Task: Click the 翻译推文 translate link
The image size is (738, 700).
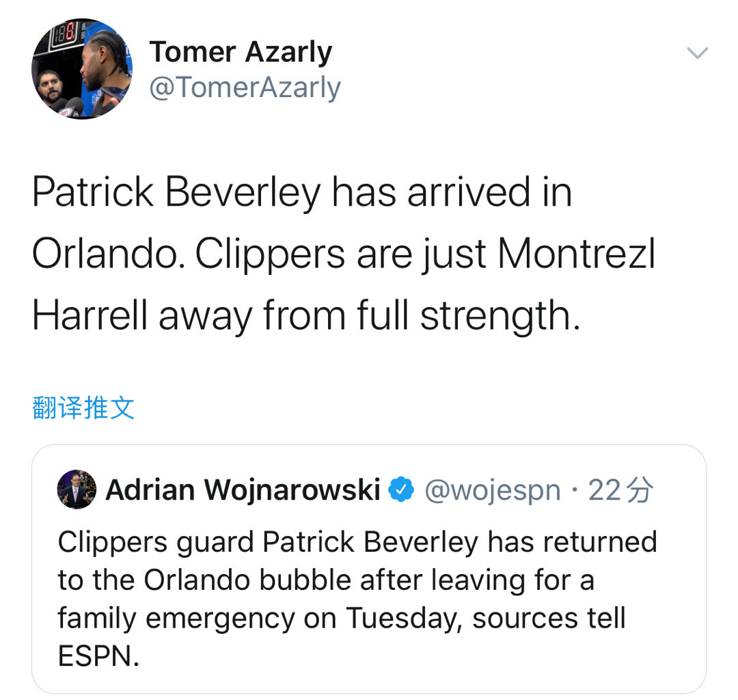Action: coord(83,408)
